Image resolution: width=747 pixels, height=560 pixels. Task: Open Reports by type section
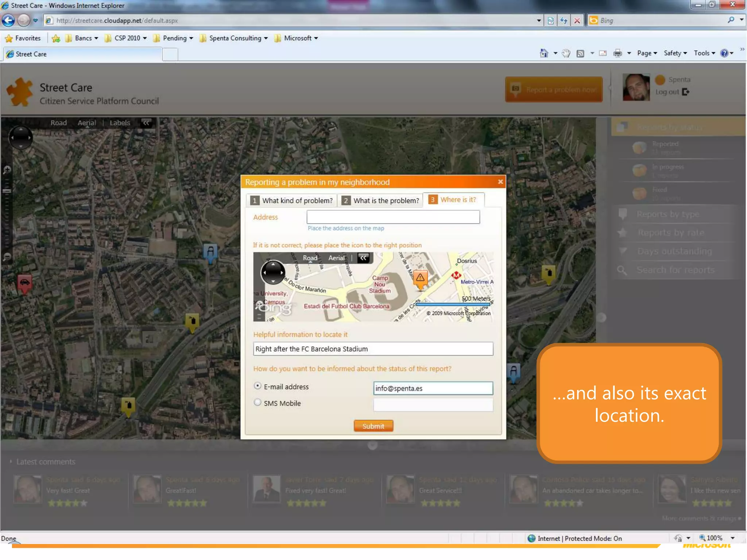click(x=668, y=214)
